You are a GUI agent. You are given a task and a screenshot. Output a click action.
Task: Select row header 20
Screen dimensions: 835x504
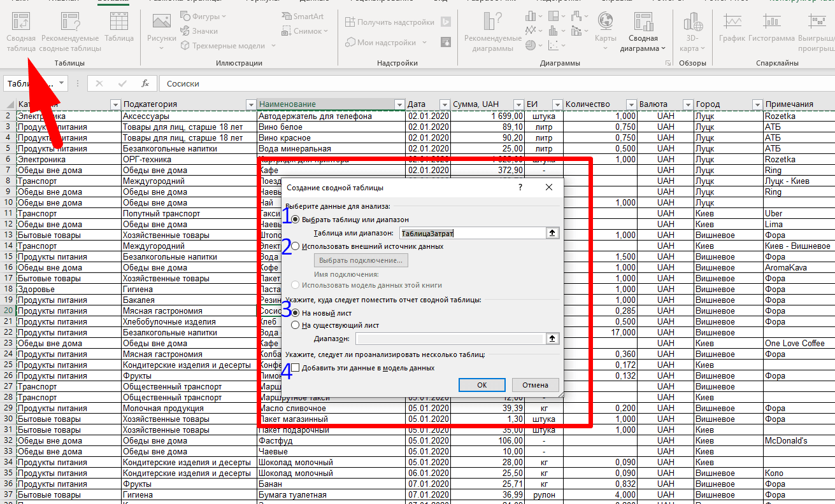coord(8,311)
